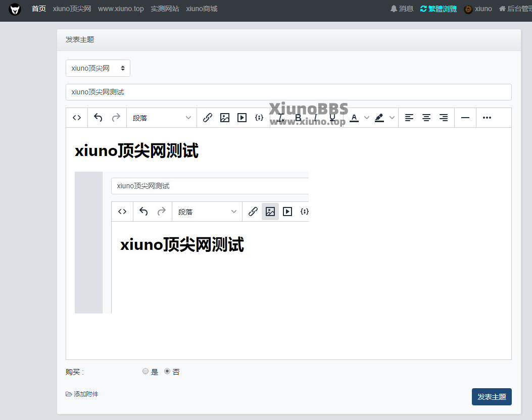532x420 pixels.
Task: Insert an image via the toolbar image icon
Action: coord(225,118)
